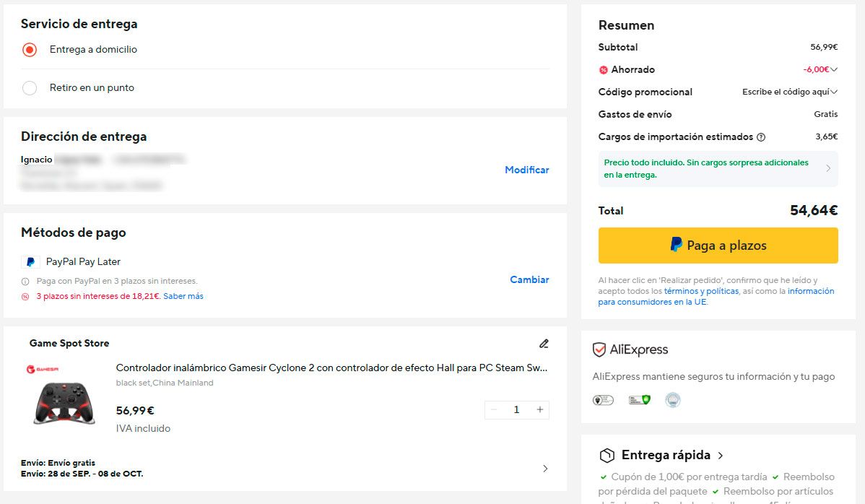Increase item quantity with plus button
Viewport: 865px width, 504px height.
point(540,409)
